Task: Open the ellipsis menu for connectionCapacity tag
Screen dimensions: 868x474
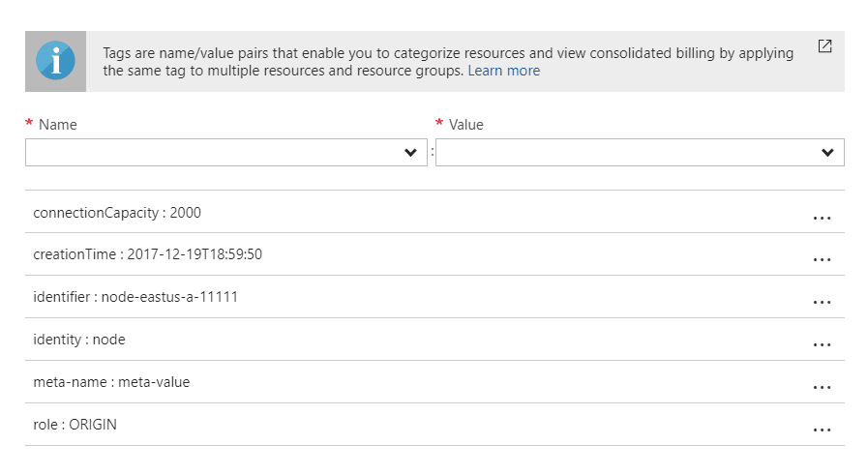Action: click(823, 218)
